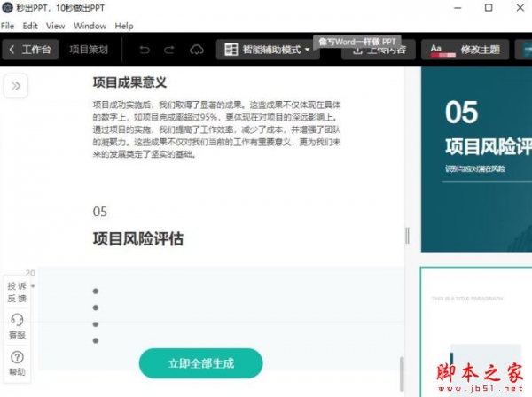Open the Help menu
The height and width of the screenshot is (397, 532).
coord(124,27)
